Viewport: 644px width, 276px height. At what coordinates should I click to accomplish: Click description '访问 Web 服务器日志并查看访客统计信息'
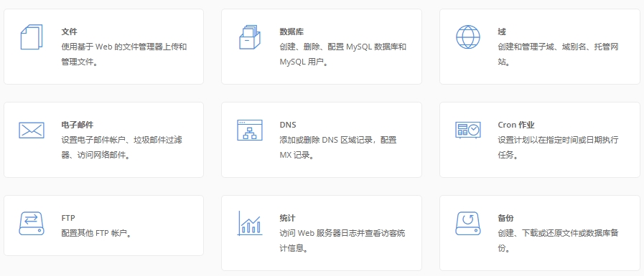tap(342, 241)
